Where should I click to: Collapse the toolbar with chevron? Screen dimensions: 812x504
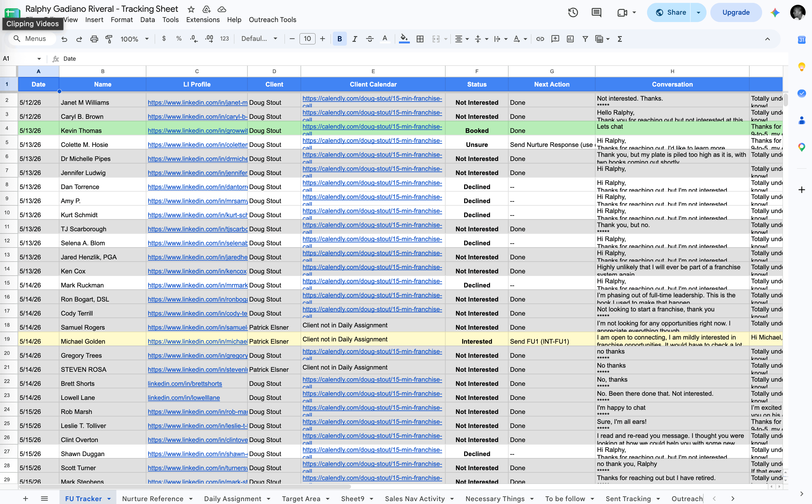767,39
